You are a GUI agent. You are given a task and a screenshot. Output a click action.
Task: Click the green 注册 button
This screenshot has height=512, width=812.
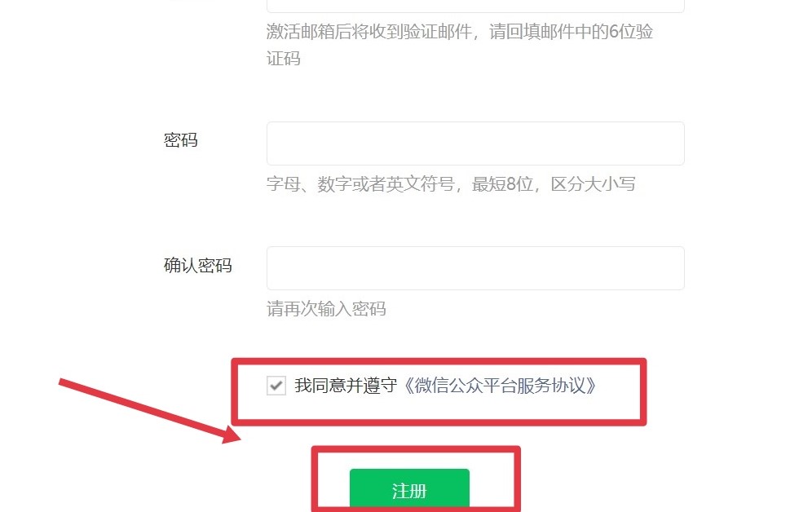tap(409, 489)
